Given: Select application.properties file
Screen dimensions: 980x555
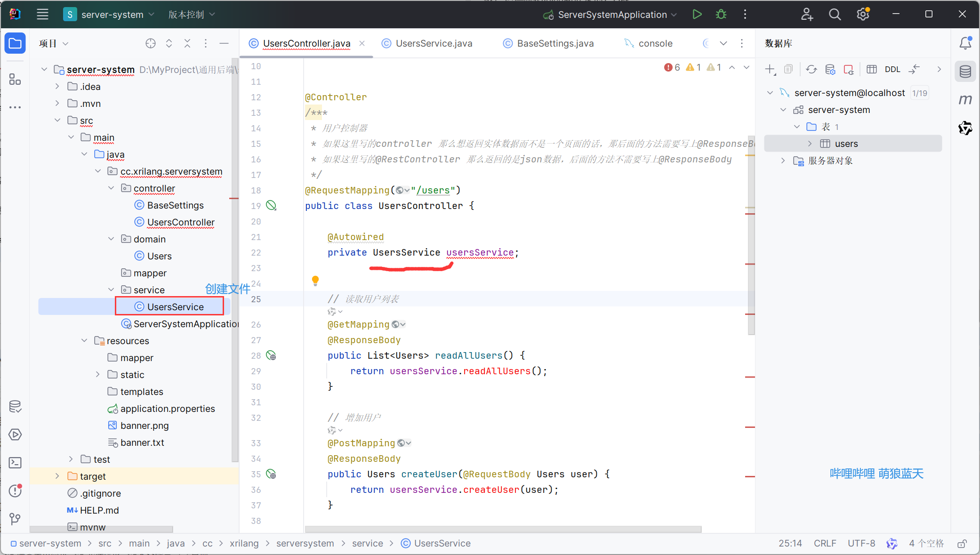Looking at the screenshot, I should [x=161, y=409].
